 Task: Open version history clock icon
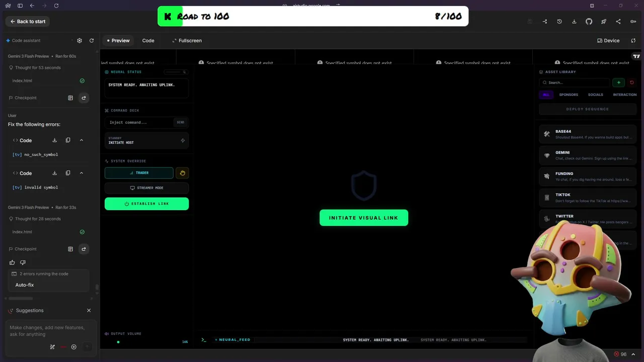559,21
